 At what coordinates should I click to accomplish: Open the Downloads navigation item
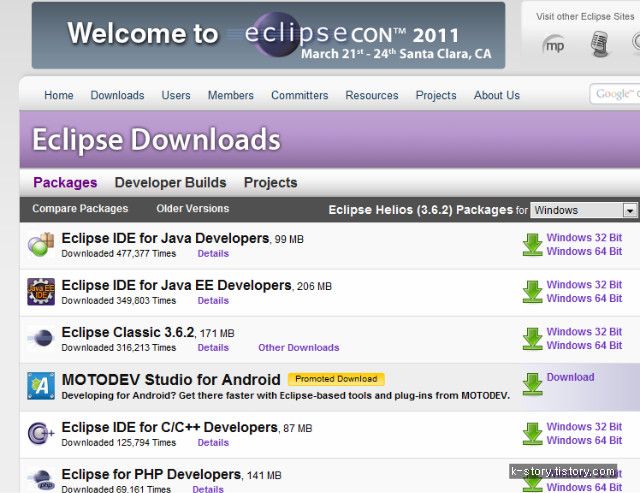[117, 95]
